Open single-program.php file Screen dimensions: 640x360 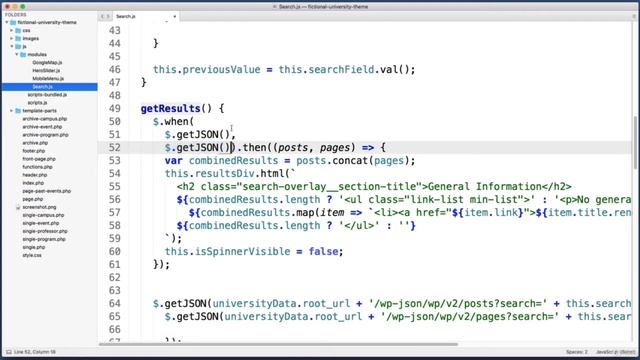click(x=44, y=239)
